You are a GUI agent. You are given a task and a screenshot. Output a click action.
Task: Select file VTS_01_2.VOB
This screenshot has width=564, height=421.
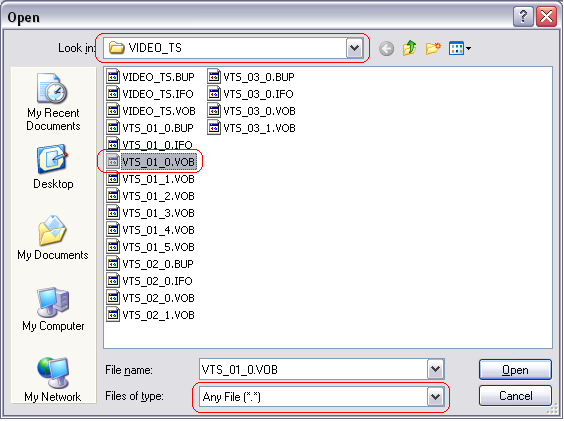pos(151,196)
